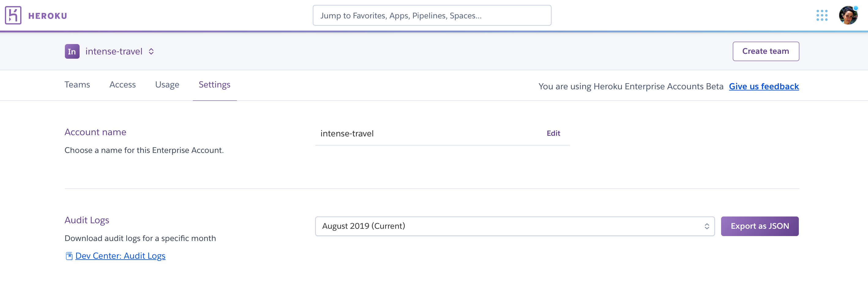This screenshot has height=285, width=868.
Task: Click the purple 'In' account badge icon
Action: (72, 51)
